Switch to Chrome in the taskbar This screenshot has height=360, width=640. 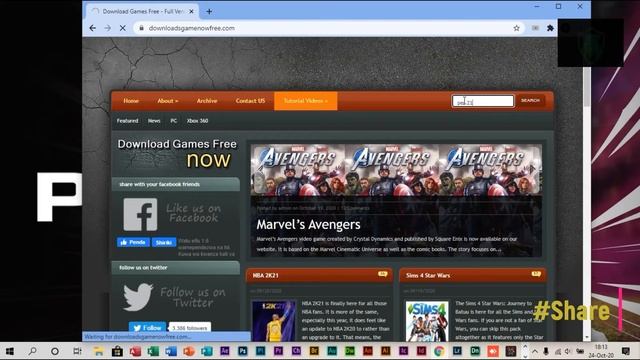439,351
